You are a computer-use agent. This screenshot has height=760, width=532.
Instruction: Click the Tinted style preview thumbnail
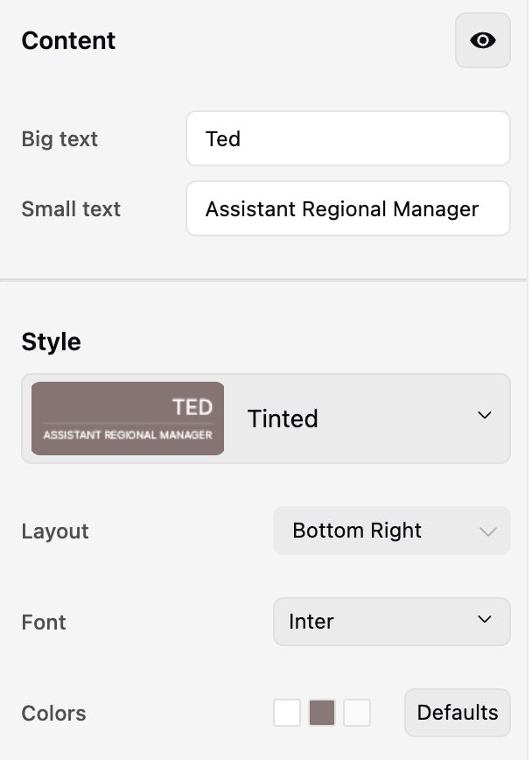point(128,419)
